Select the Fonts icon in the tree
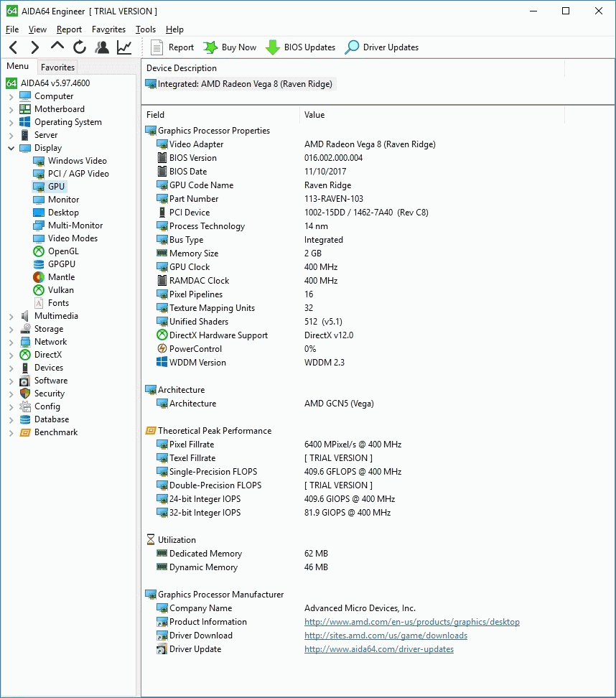Viewport: 616px width, 698px height. click(x=39, y=303)
